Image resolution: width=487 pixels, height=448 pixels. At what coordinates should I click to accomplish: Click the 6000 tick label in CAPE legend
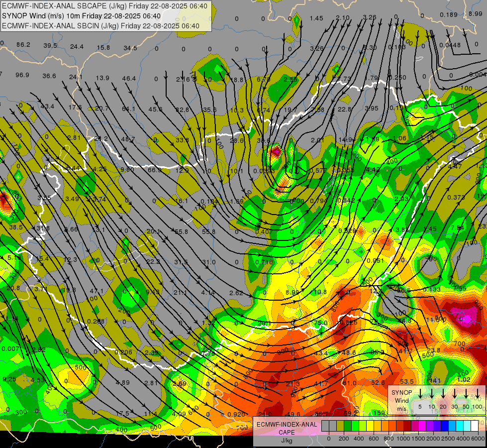(478, 439)
